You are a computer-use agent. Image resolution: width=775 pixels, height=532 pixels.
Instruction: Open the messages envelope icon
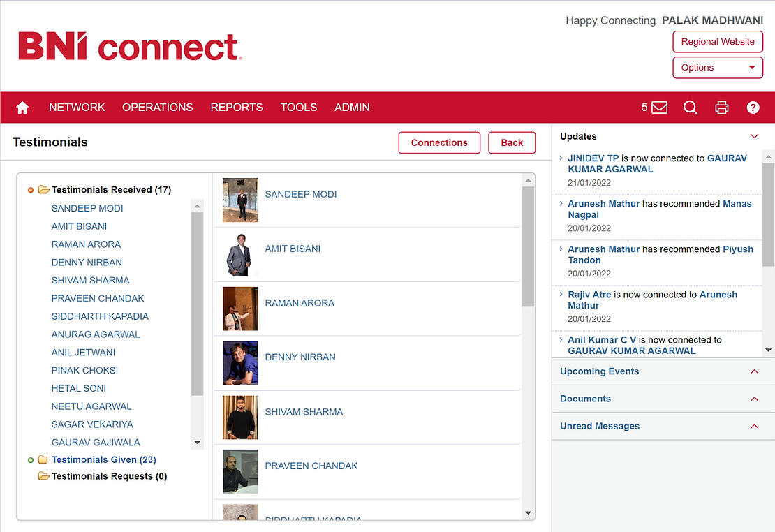(x=658, y=108)
